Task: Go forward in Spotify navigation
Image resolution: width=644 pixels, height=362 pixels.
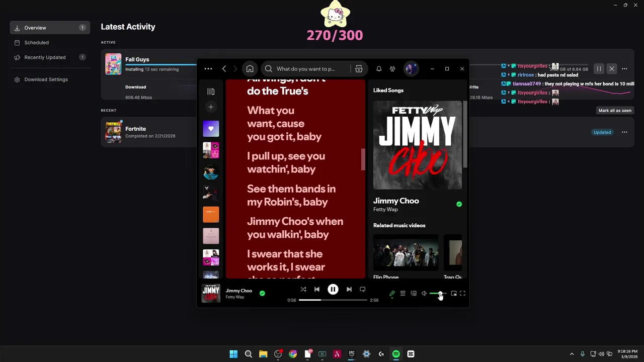Action: pos(235,69)
